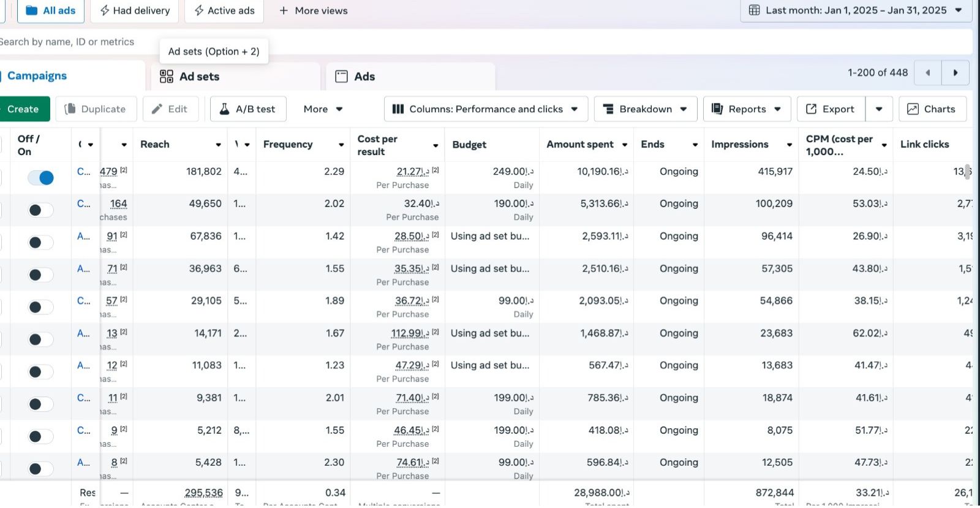Click cost per result 21.27 value

(413, 172)
